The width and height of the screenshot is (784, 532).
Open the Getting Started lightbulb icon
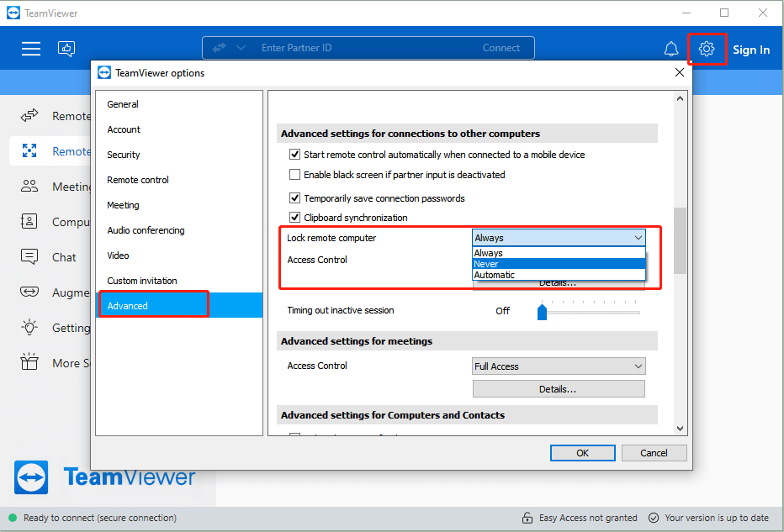pos(29,327)
